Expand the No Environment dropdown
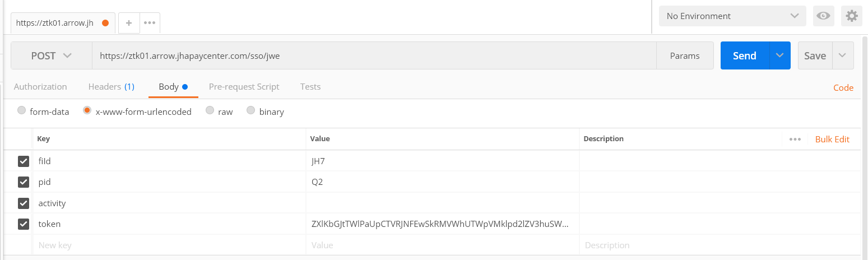Screen dimensions: 868x260 click(x=732, y=16)
